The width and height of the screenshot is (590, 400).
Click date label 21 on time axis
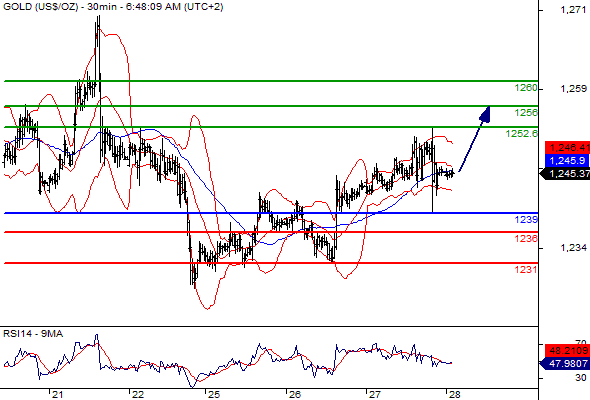click(x=57, y=395)
